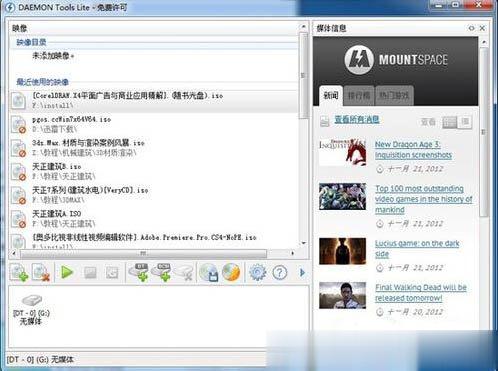
Task: Click the news document icon beside 查看所有消息
Action: coord(325,121)
